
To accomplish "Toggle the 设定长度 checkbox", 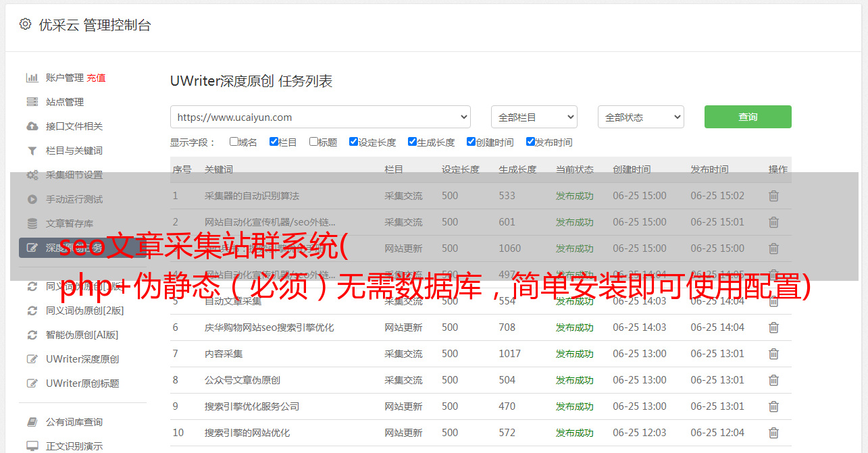I will click(x=353, y=142).
